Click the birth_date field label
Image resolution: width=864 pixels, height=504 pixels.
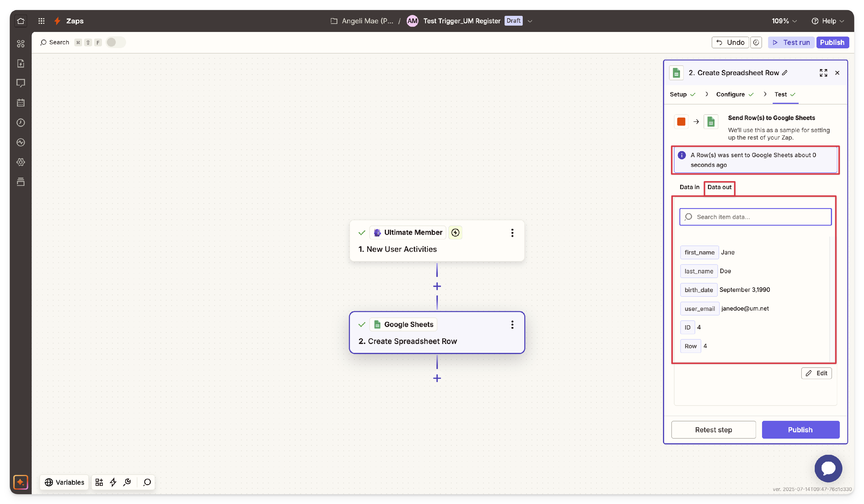(x=699, y=290)
